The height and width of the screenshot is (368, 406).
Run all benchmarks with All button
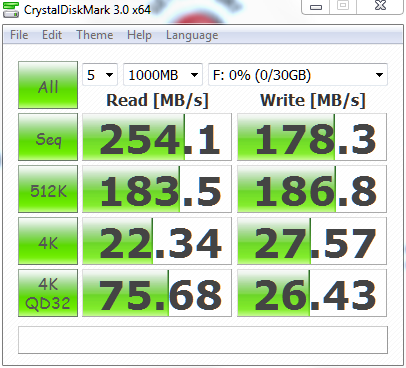pos(48,85)
